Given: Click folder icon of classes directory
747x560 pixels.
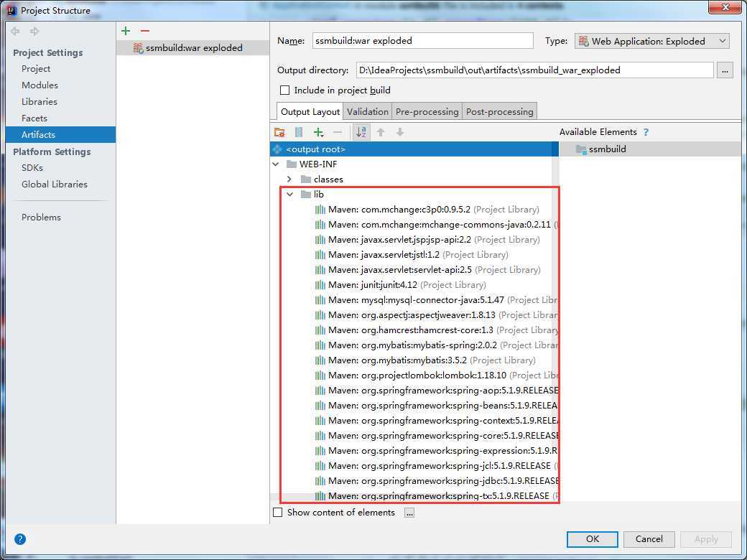Looking at the screenshot, I should [x=306, y=179].
